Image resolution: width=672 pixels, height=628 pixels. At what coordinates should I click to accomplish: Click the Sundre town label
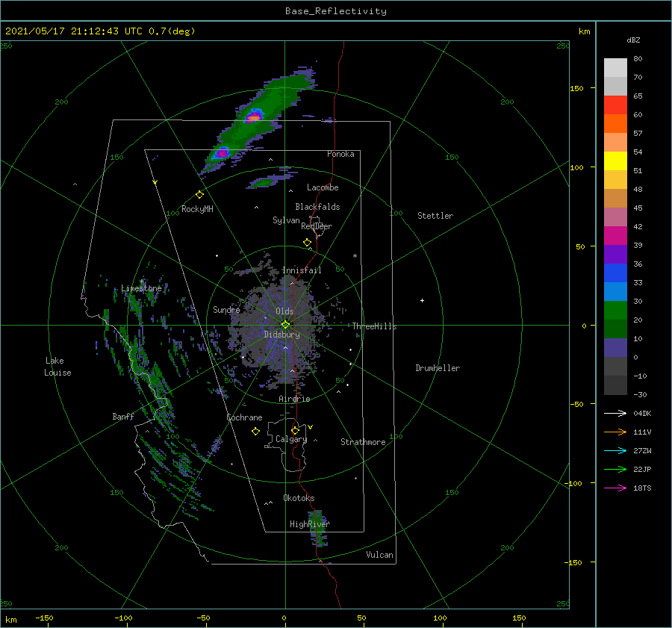pyautogui.click(x=226, y=309)
